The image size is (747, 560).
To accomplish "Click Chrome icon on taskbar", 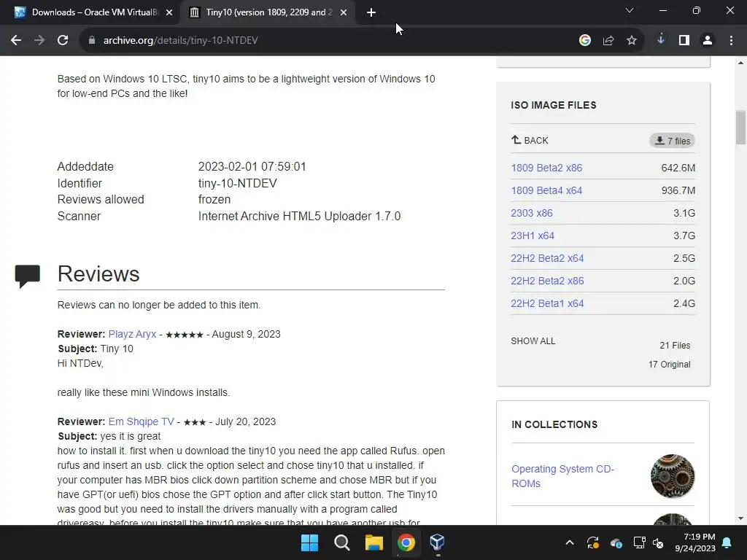I will (406, 542).
